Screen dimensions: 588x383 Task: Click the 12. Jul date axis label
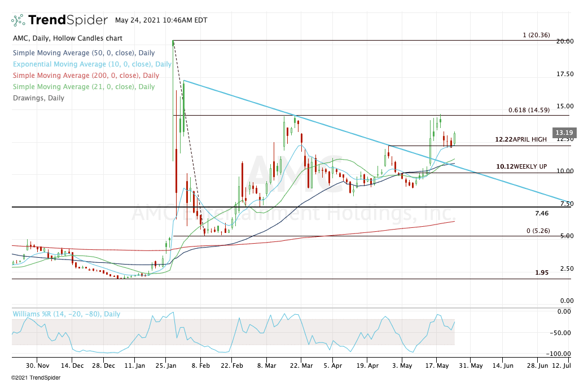[x=561, y=366]
